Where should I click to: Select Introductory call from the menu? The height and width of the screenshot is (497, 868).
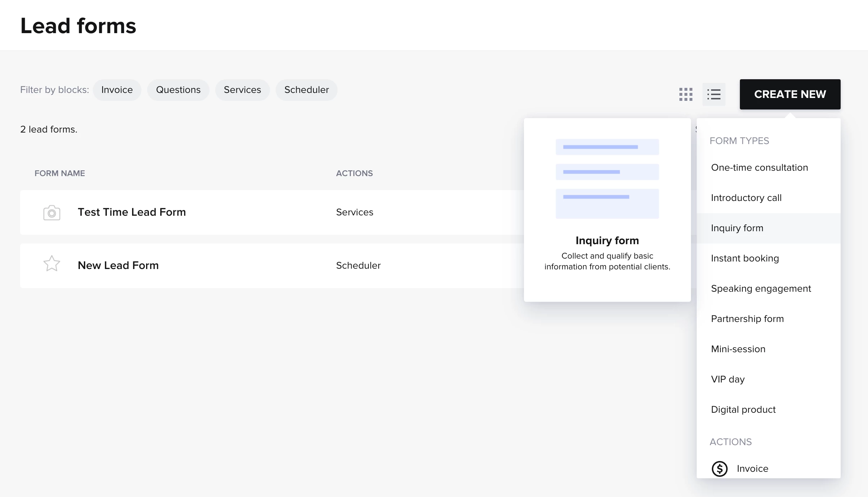(746, 198)
